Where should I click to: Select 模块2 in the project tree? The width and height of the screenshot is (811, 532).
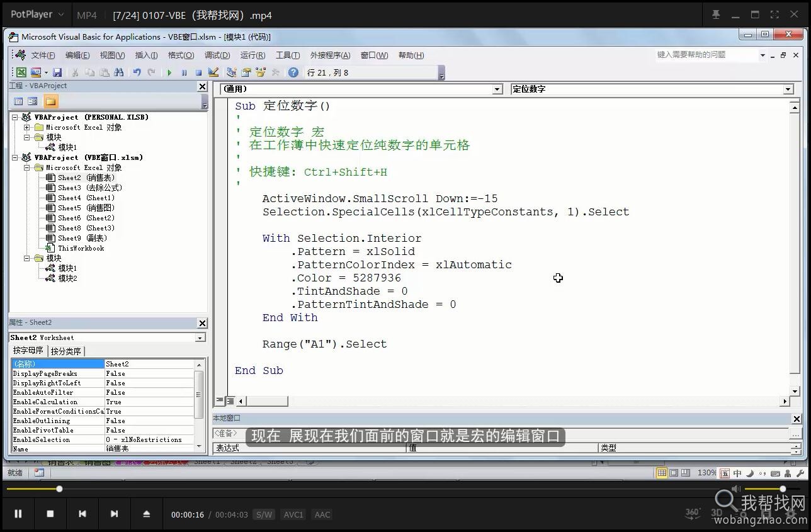click(x=67, y=278)
